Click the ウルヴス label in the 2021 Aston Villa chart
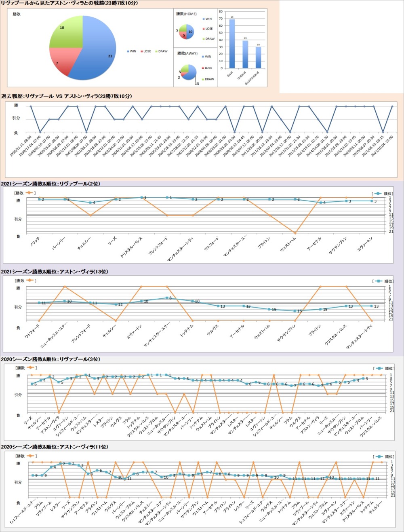The image size is (404, 532). [x=213, y=330]
